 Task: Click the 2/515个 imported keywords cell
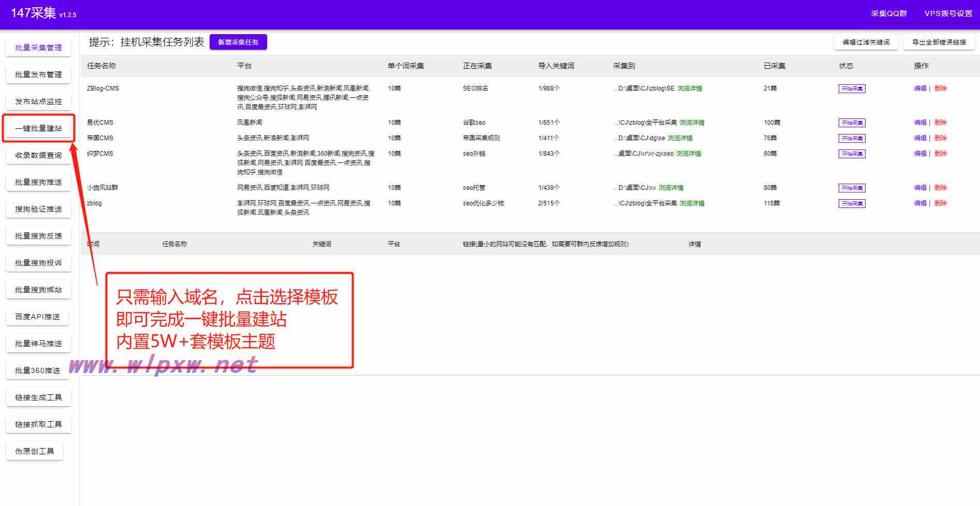[x=549, y=203]
